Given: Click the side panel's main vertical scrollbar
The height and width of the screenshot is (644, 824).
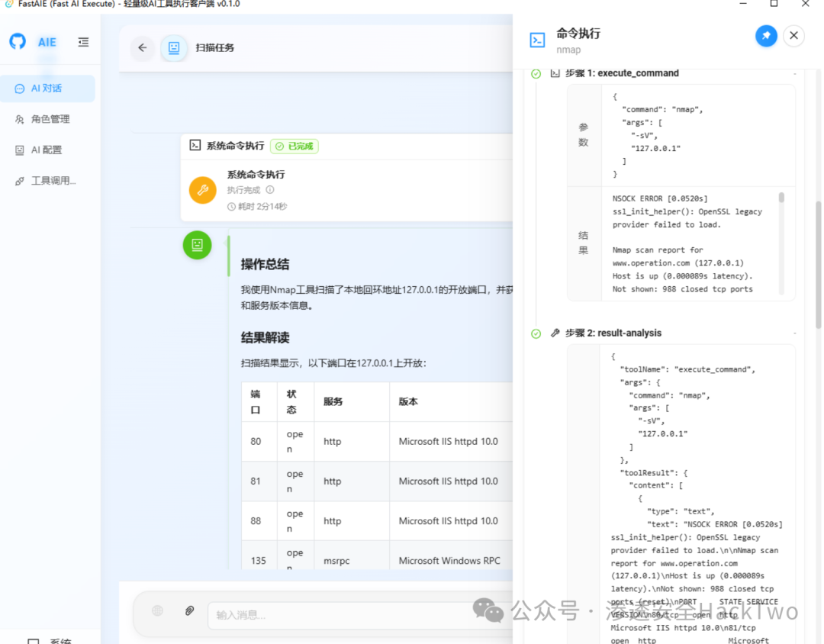Looking at the screenshot, I should tap(818, 265).
